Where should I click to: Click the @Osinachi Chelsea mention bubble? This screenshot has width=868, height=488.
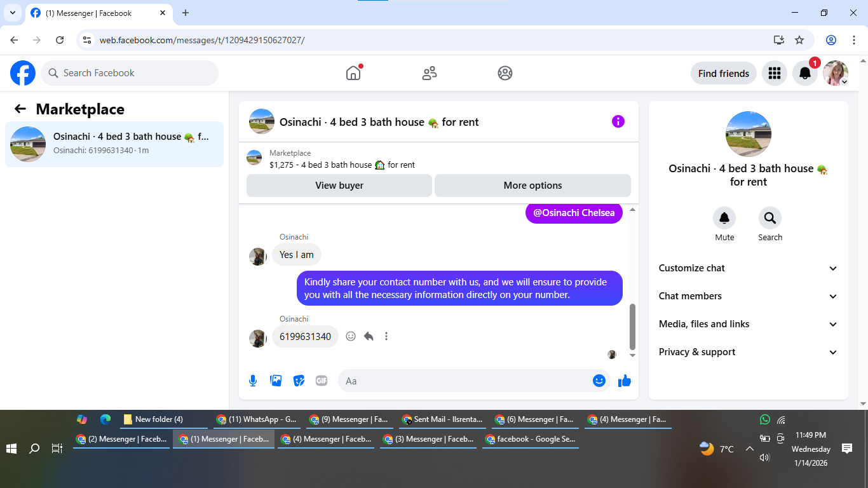click(x=574, y=213)
